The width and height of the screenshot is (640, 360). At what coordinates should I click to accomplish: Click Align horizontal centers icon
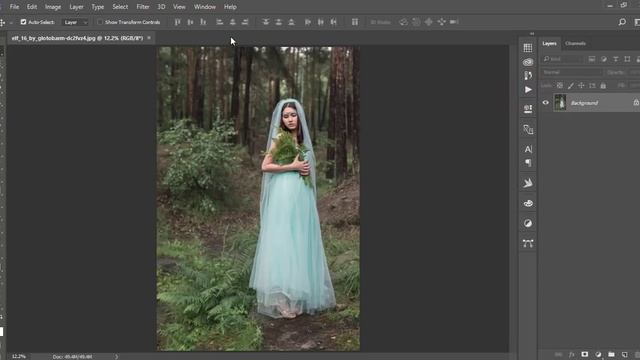[x=232, y=22]
